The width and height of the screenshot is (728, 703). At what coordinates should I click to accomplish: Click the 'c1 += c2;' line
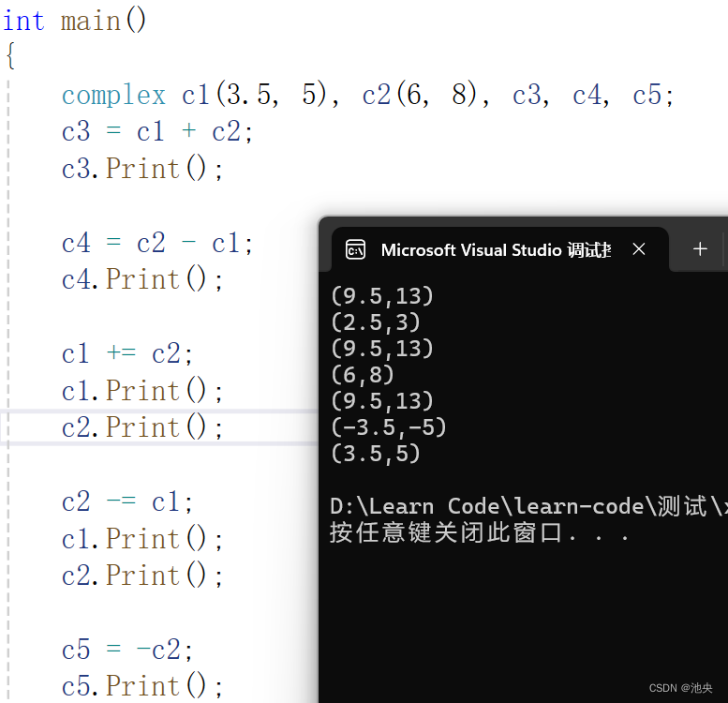tap(127, 353)
